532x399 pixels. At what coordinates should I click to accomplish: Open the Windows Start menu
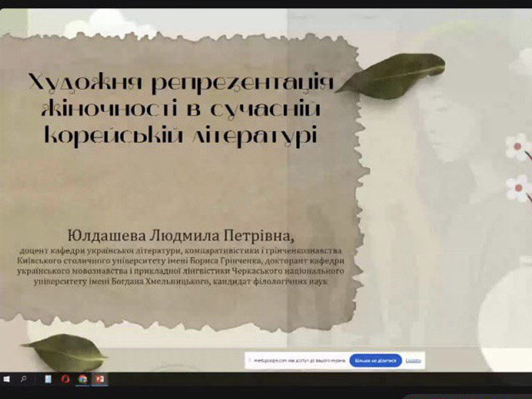coord(7,379)
